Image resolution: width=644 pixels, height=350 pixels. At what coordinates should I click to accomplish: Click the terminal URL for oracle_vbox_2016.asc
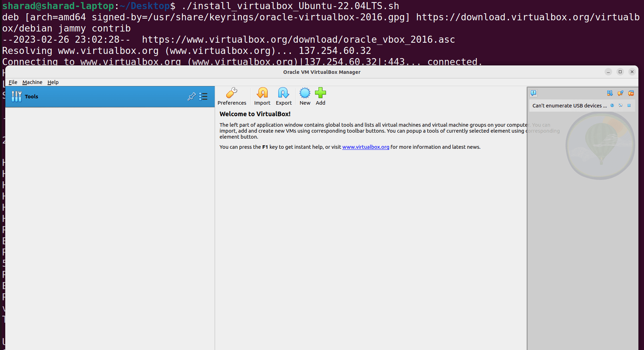pyautogui.click(x=299, y=40)
